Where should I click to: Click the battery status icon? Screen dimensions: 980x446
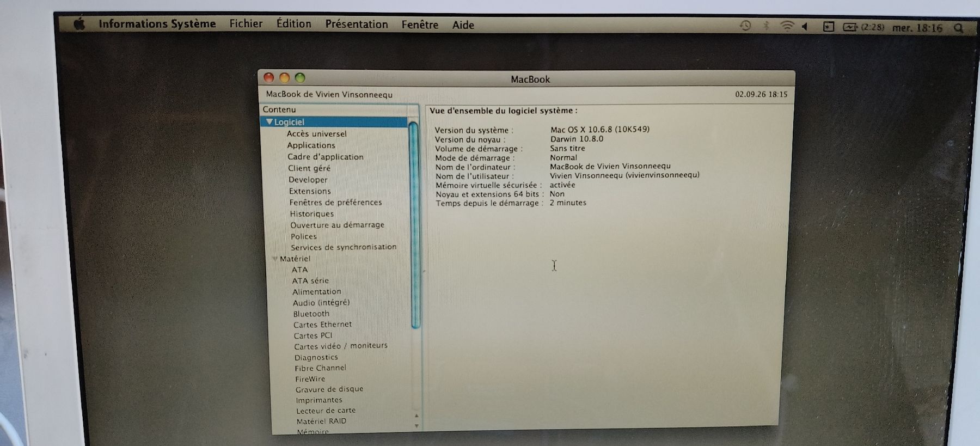850,27
